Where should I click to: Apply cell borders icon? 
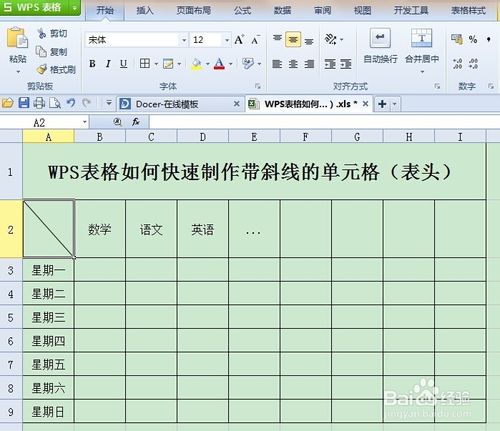pos(145,63)
